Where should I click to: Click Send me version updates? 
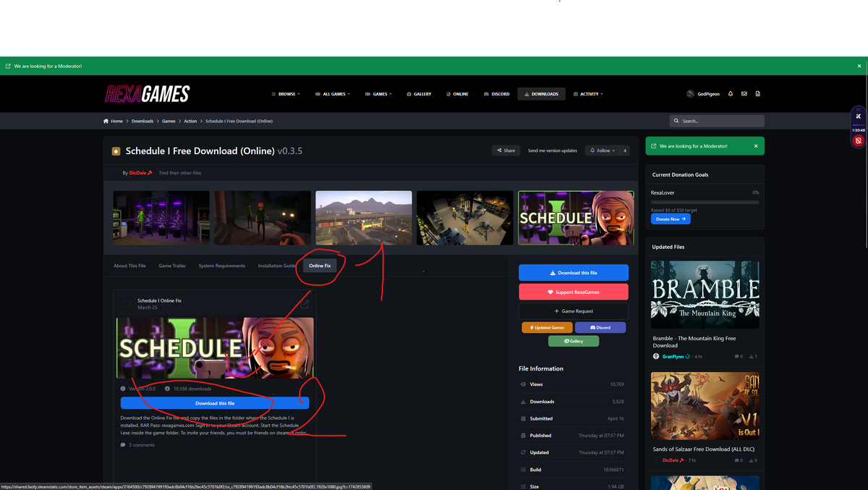tap(553, 151)
